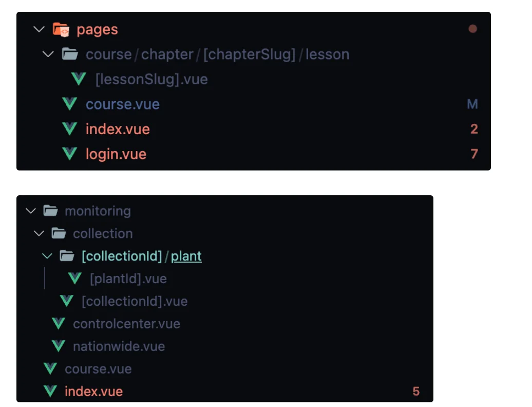This screenshot has height=407, width=532.
Task: Click the Vue icon beside [collectionId].vue
Action: (67, 301)
